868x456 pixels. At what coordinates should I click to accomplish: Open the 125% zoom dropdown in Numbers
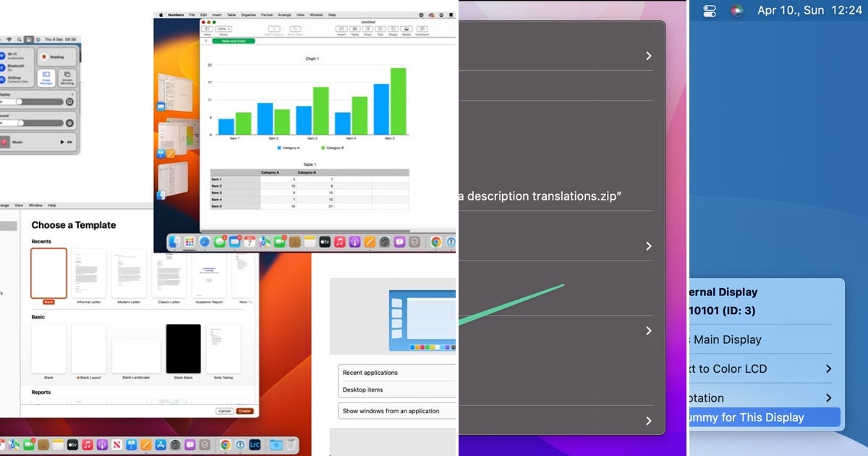coord(224,28)
